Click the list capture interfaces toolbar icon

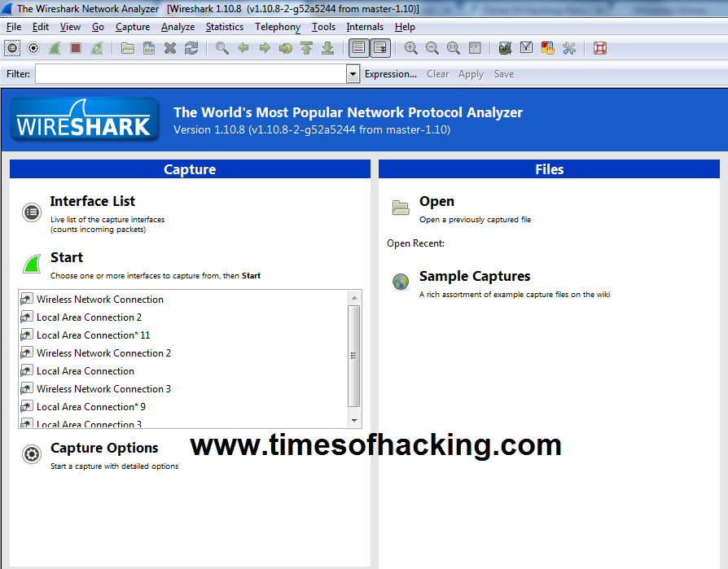(x=12, y=48)
